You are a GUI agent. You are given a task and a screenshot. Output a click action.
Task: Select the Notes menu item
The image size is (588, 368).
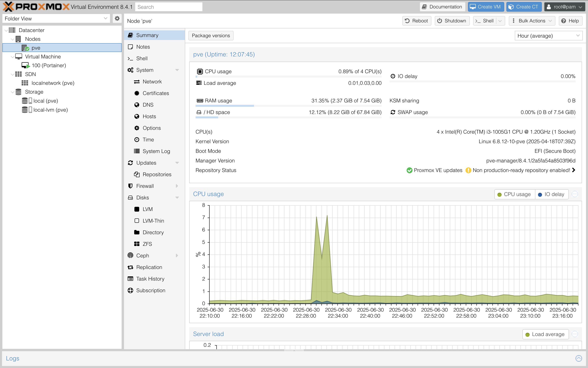coord(143,47)
